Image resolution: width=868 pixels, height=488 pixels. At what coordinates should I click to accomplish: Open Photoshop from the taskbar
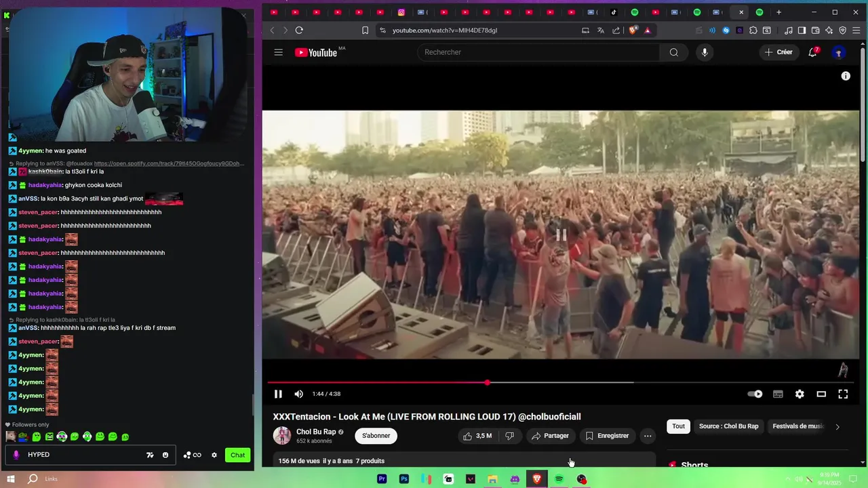[404, 479]
